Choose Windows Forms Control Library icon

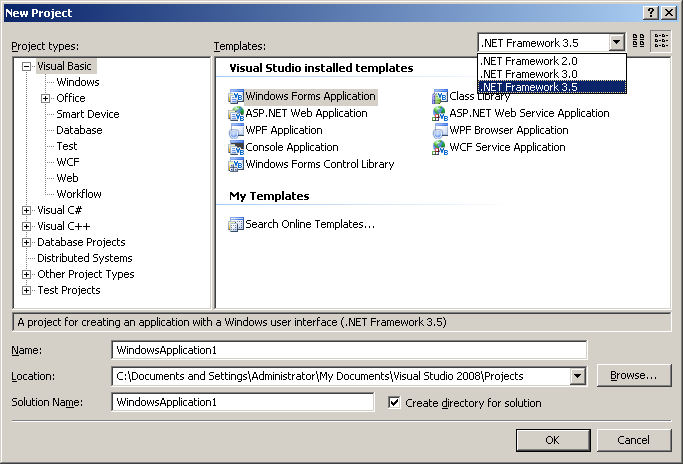pos(236,164)
